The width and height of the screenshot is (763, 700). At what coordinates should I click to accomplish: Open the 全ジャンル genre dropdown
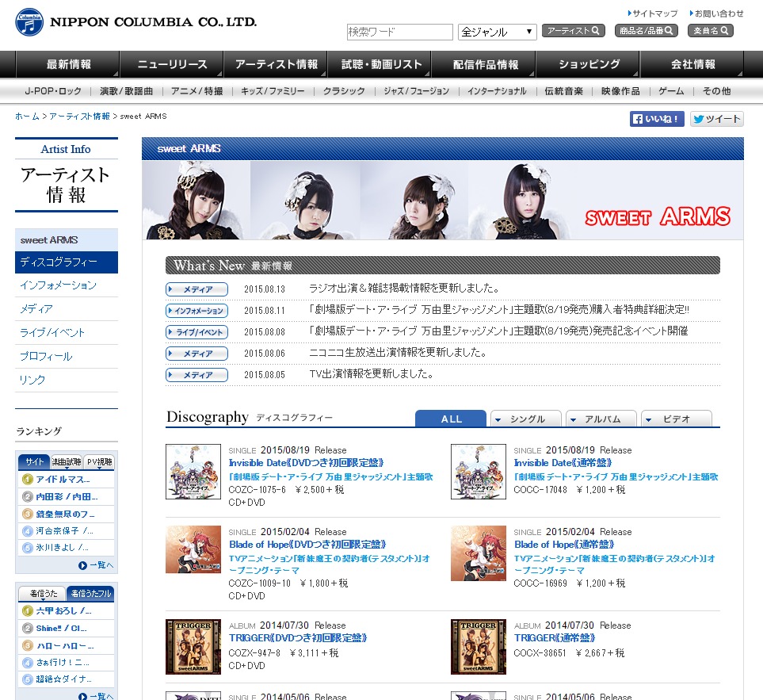pos(498,33)
